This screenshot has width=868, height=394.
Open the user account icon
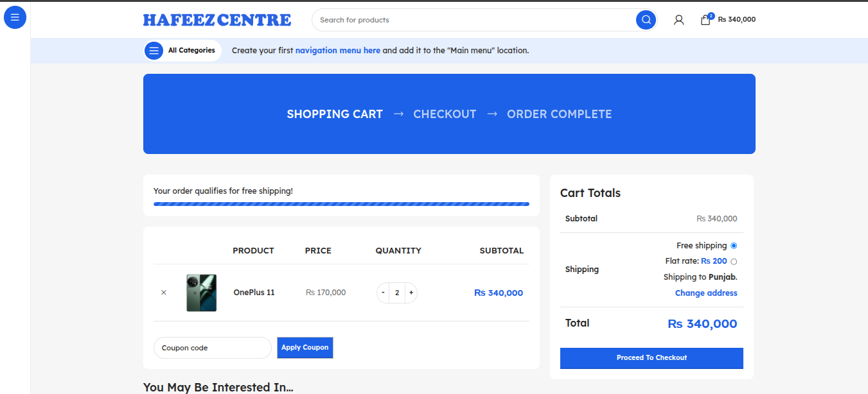pyautogui.click(x=678, y=20)
